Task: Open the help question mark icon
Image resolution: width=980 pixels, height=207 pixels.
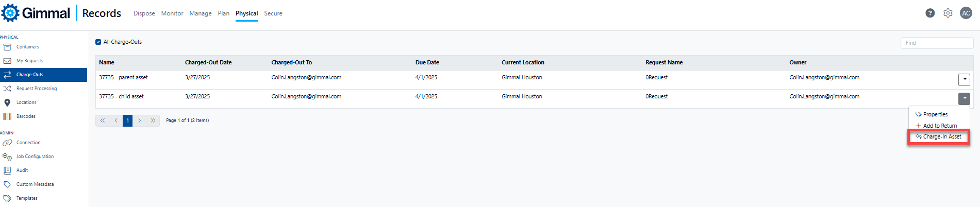Action: pos(930,13)
